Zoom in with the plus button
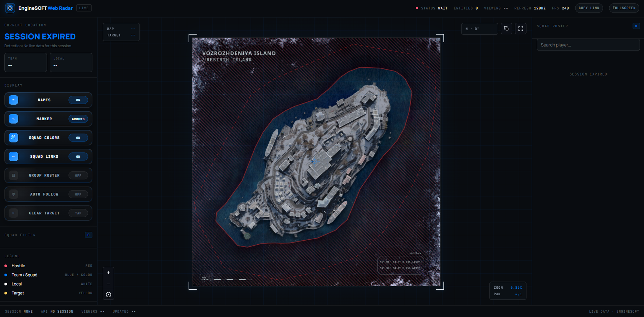The width and height of the screenshot is (644, 317). coord(108,273)
